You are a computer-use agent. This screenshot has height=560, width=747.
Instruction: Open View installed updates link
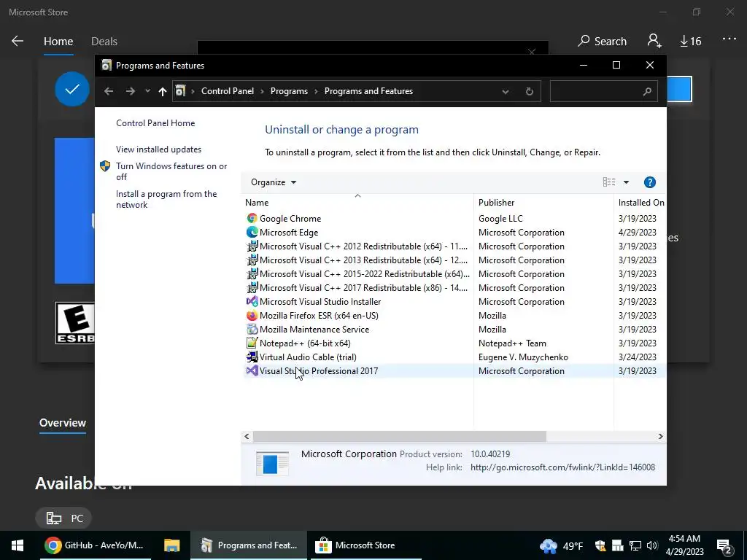[x=158, y=149]
